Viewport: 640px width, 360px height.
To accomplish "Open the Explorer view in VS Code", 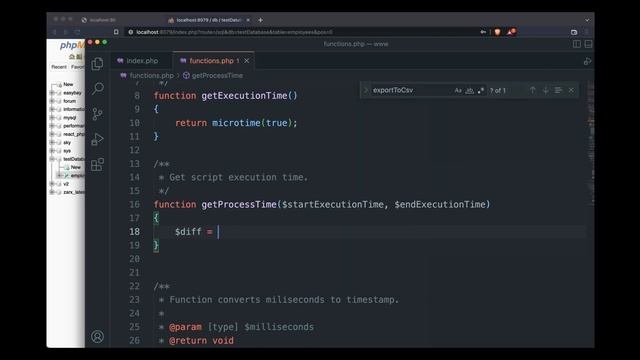I will click(97, 64).
